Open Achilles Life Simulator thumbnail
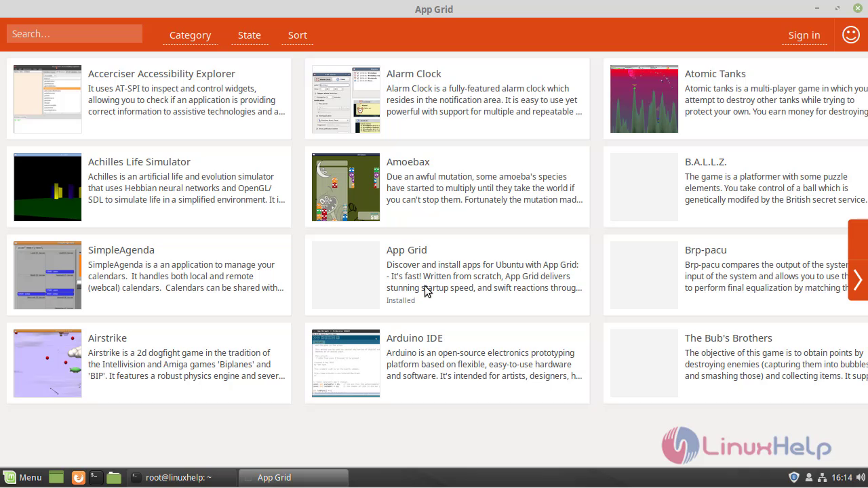This screenshot has height=488, width=868. (x=47, y=187)
